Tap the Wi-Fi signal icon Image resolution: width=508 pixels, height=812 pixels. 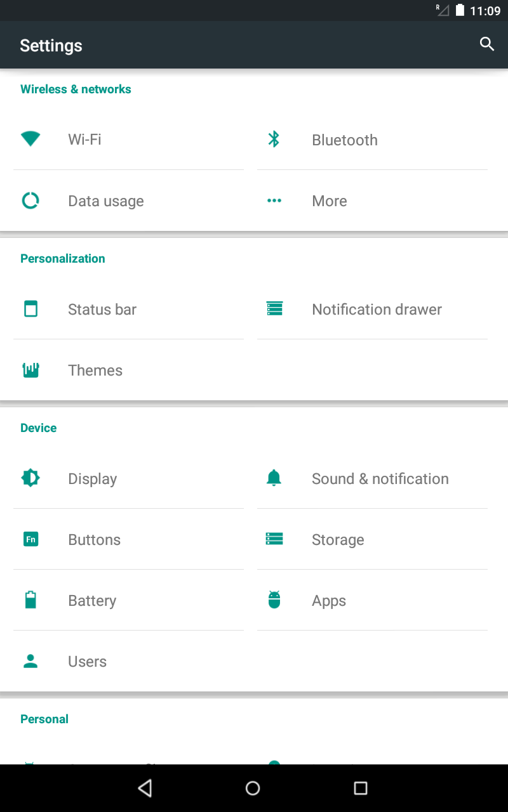[x=30, y=139]
